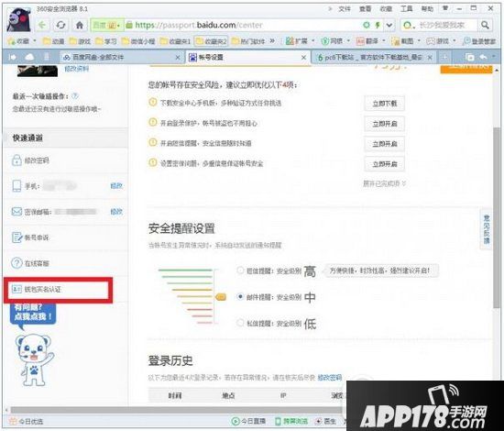The height and width of the screenshot is (431, 504).
Task: Expand more bookmarks with the double chevron
Action: point(272,41)
